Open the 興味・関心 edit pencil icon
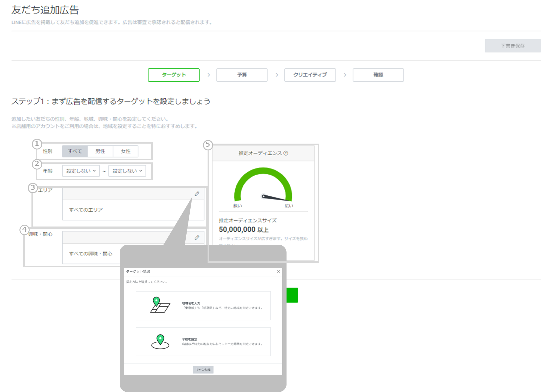The height and width of the screenshot is (392, 549). point(197,237)
